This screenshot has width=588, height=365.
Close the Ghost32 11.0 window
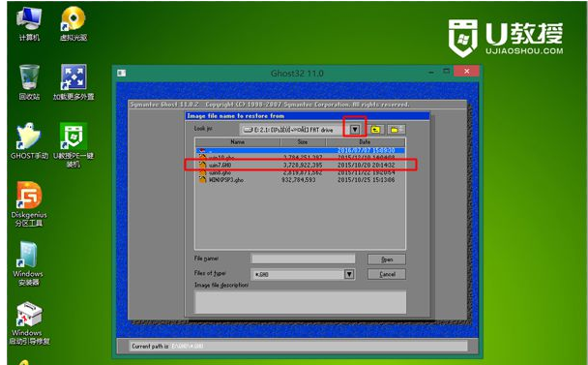point(466,71)
